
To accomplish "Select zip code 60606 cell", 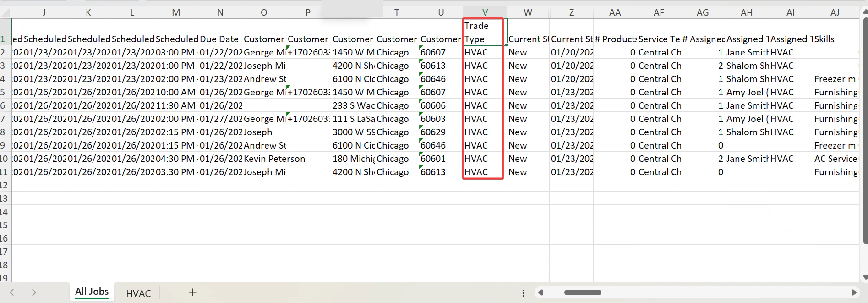I will tap(441, 105).
